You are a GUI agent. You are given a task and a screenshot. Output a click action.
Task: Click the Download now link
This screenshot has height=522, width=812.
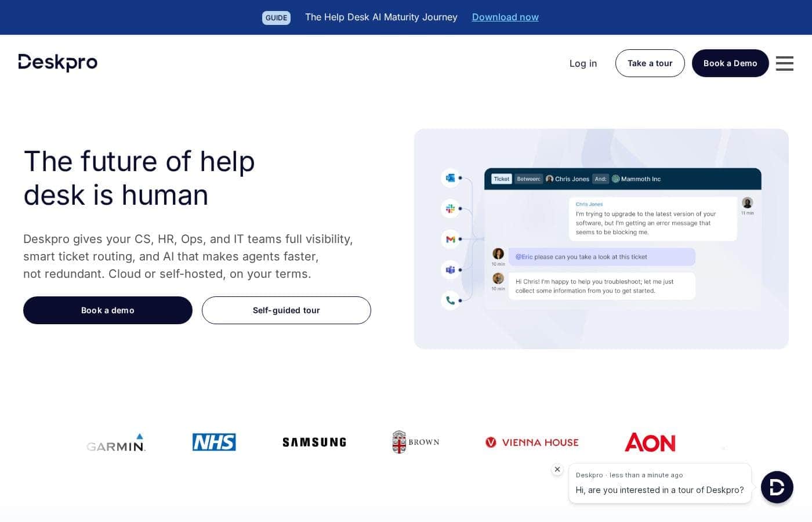point(505,17)
